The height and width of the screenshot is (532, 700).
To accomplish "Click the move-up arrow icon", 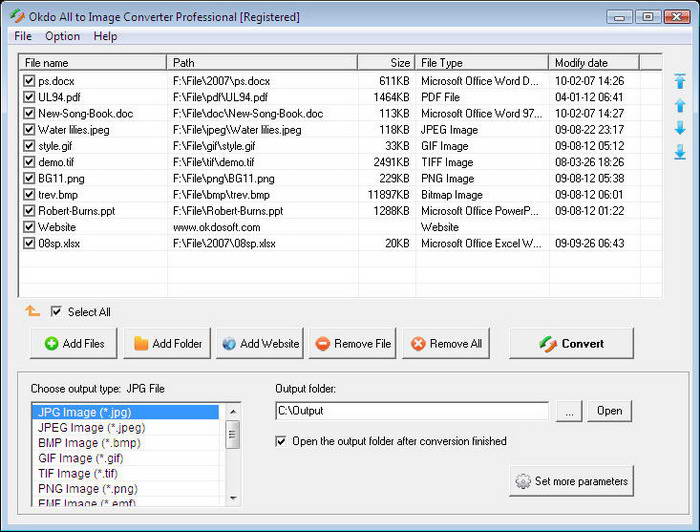I will (680, 105).
